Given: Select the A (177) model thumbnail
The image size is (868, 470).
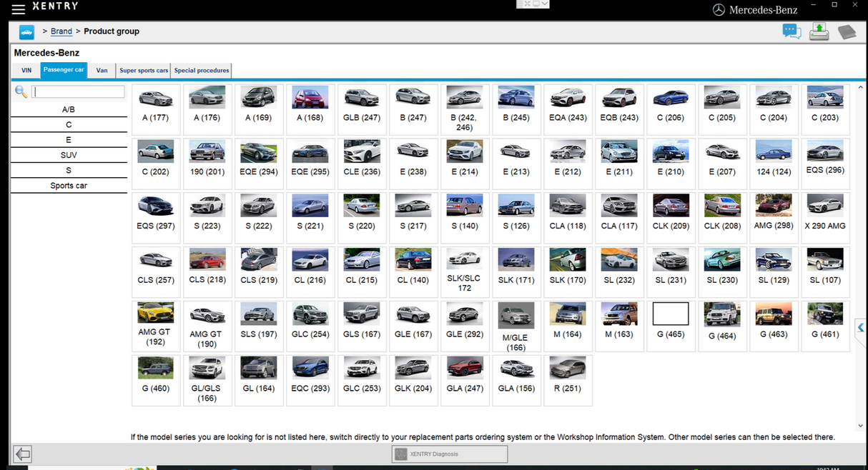Looking at the screenshot, I should coord(155,106).
